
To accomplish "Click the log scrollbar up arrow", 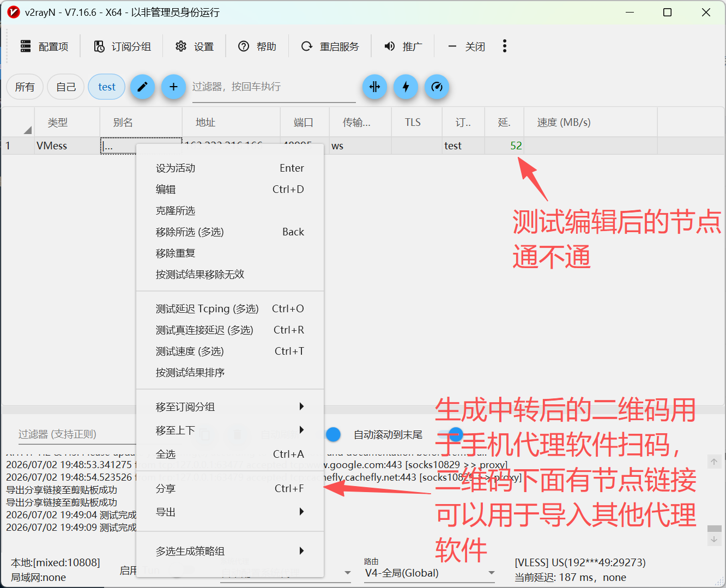I will pos(714,462).
